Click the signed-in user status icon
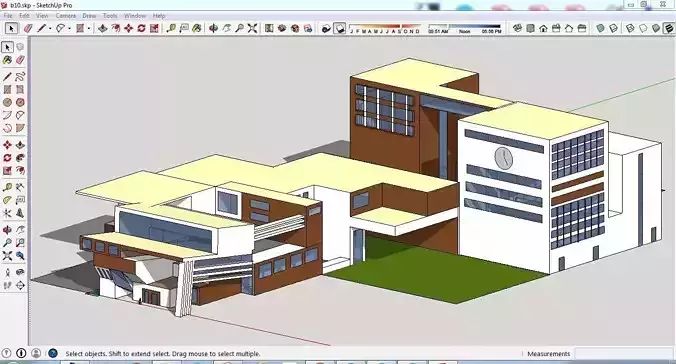Screen dimensions: 676x364 coord(36,353)
